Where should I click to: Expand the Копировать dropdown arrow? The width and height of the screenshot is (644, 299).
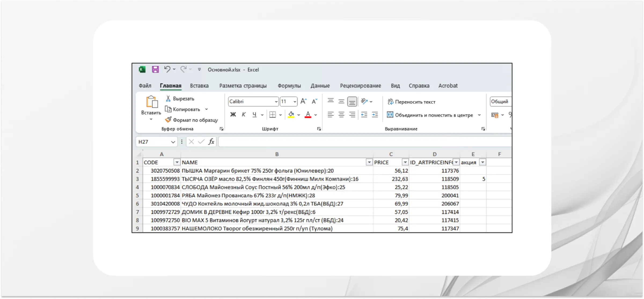206,109
